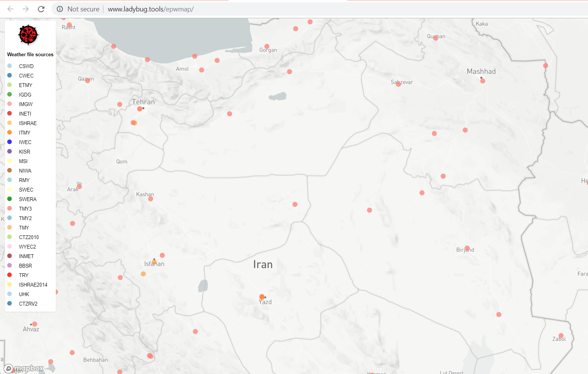This screenshot has height=374, width=588.
Task: Click the station marker at Zabol
Action: 561,336
